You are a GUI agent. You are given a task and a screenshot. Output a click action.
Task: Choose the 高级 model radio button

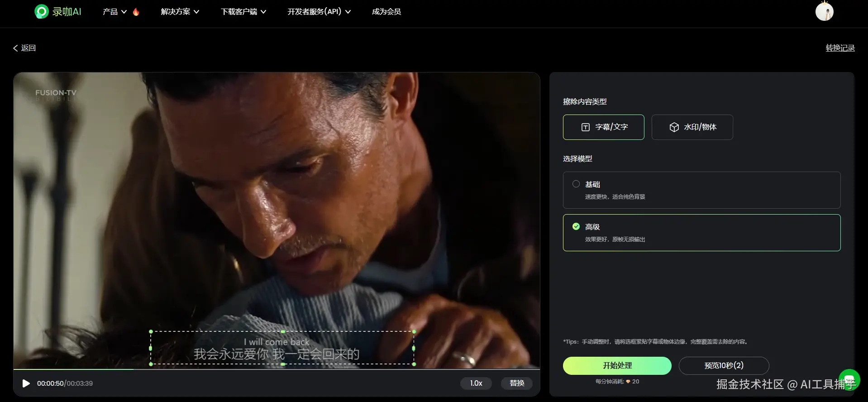576,226
